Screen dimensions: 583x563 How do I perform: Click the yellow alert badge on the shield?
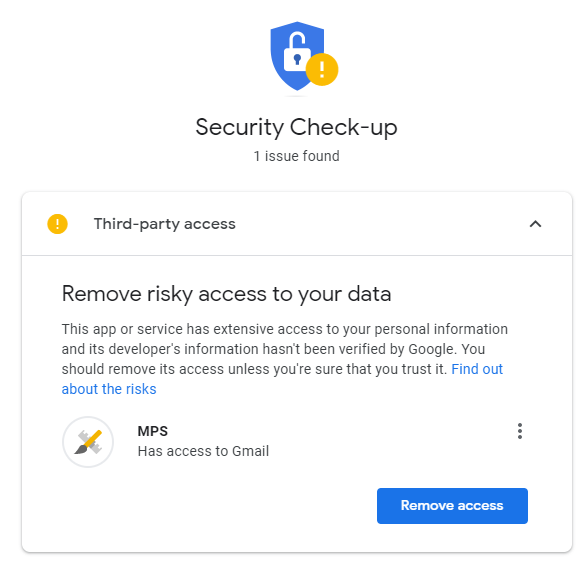click(x=322, y=70)
